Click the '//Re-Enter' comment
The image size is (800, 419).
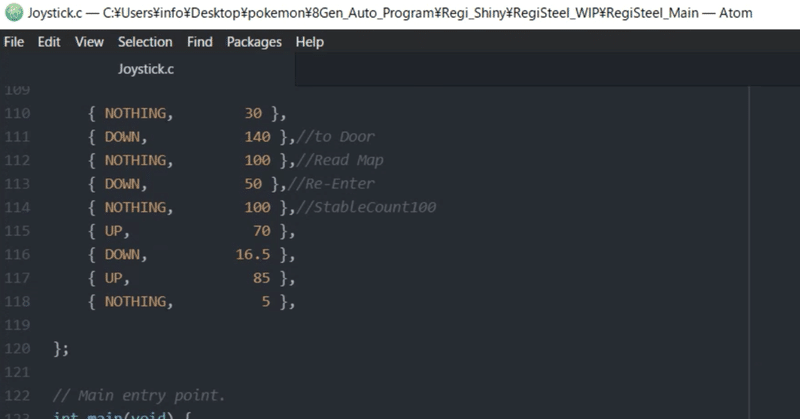coord(331,184)
